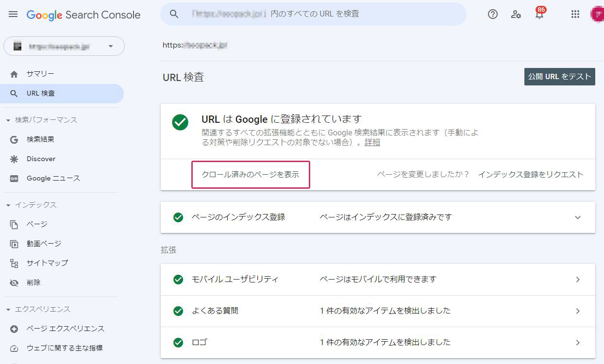Open Discover from the sidebar
Image resolution: width=604 pixels, height=364 pixels.
pyautogui.click(x=41, y=159)
